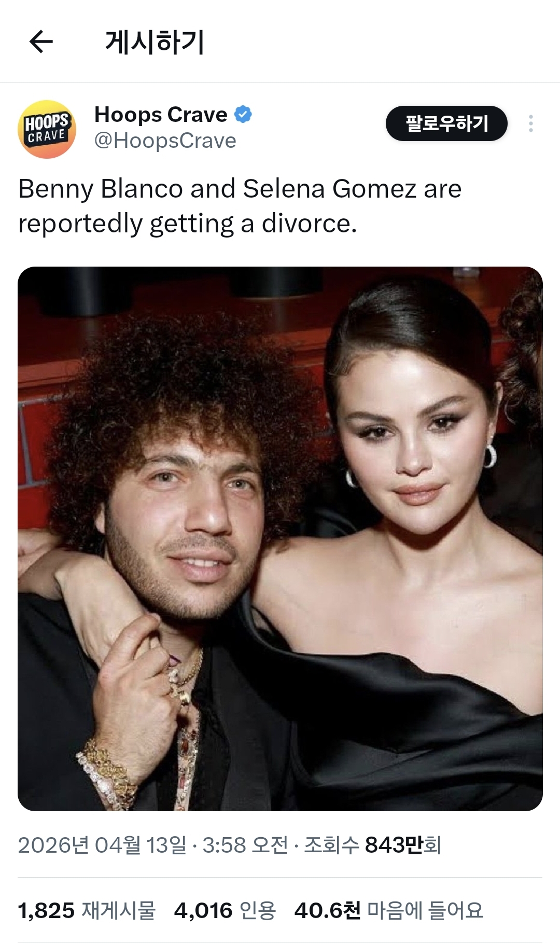Select the tweet text about divorce
Image resolution: width=560 pixels, height=944 pixels.
pos(240,206)
